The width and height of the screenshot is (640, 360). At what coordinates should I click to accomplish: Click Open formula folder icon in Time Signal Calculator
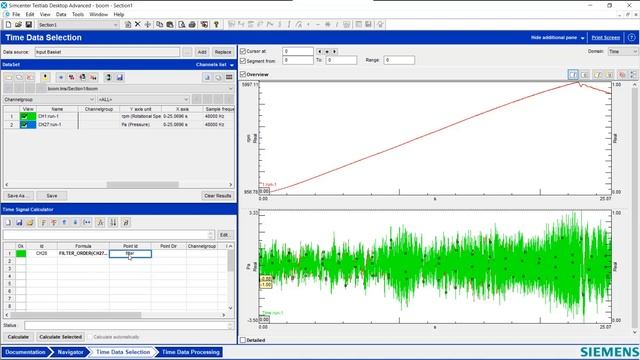[x=30, y=222]
